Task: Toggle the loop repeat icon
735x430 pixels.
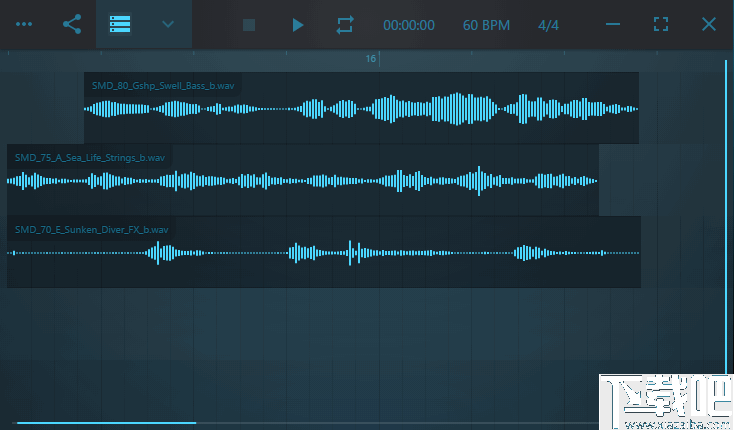Action: (345, 25)
